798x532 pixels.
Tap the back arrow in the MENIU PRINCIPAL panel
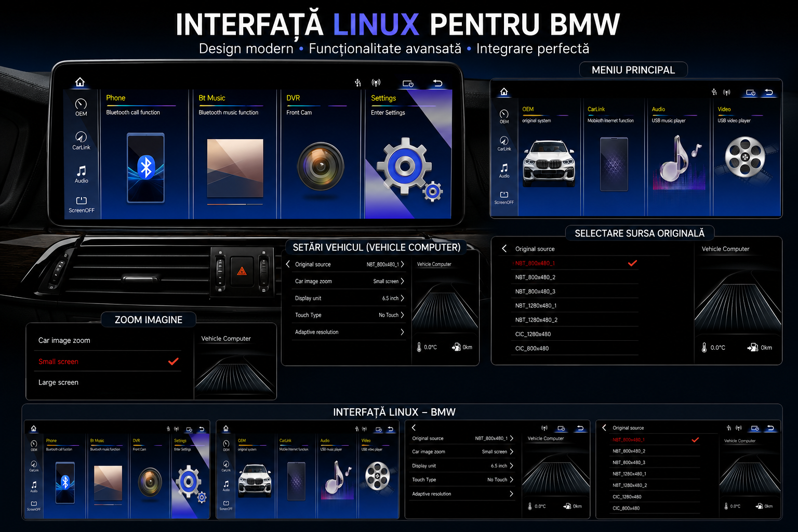(x=769, y=92)
